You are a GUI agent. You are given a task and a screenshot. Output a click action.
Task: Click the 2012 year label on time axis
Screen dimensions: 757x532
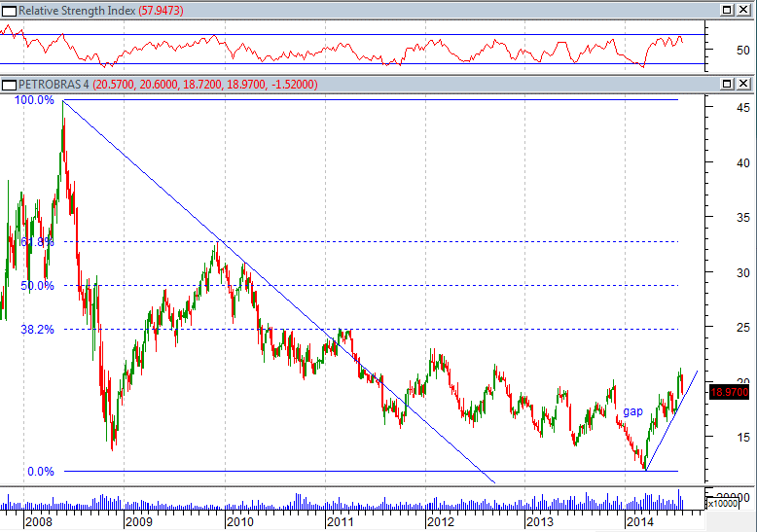(x=441, y=522)
